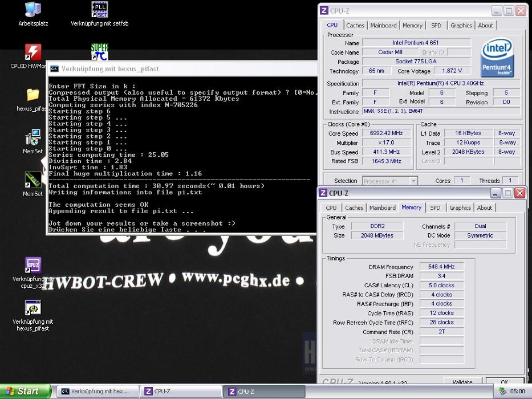Click the Row Refresh value 28 clocks
532x399 pixels.
click(x=441, y=322)
